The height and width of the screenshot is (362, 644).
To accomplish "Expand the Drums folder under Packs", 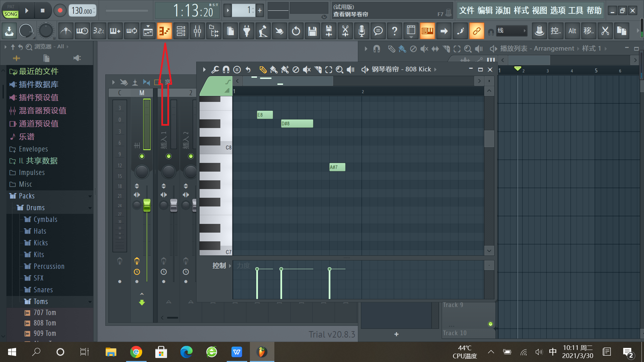I will coord(35,207).
